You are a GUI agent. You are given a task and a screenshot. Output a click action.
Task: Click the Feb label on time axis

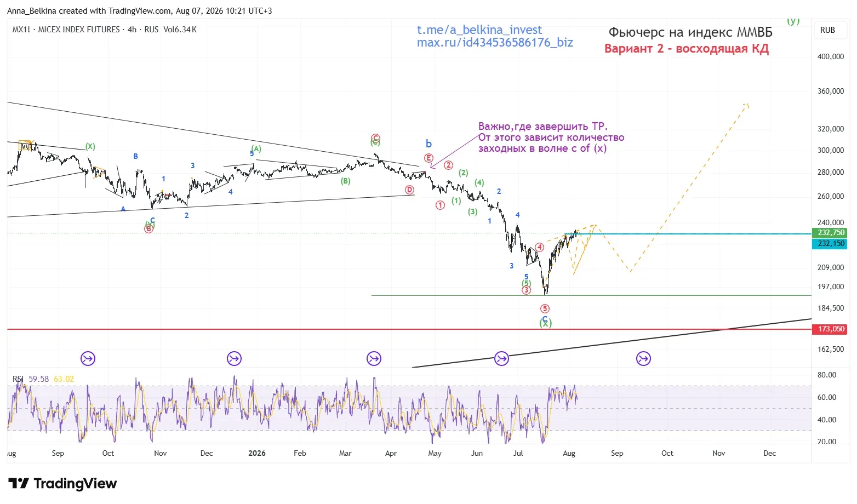(300, 454)
